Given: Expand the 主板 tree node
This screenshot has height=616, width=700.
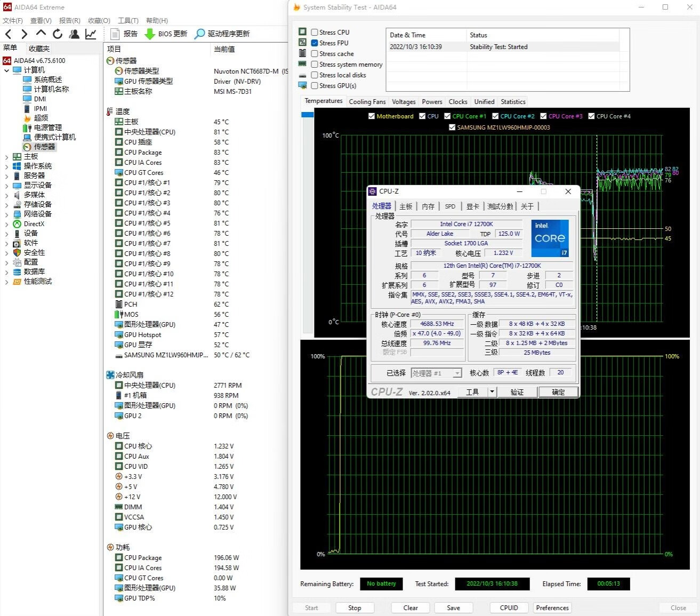Looking at the screenshot, I should [6, 157].
